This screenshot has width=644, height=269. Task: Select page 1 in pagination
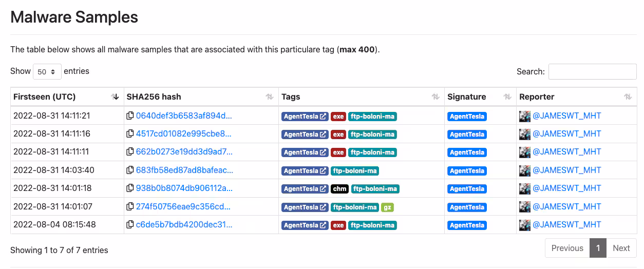pos(598,248)
